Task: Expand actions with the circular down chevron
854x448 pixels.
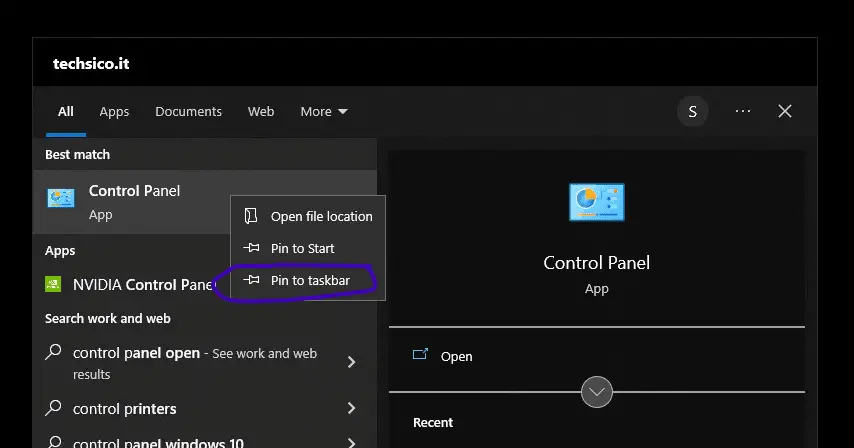Action: pos(596,391)
